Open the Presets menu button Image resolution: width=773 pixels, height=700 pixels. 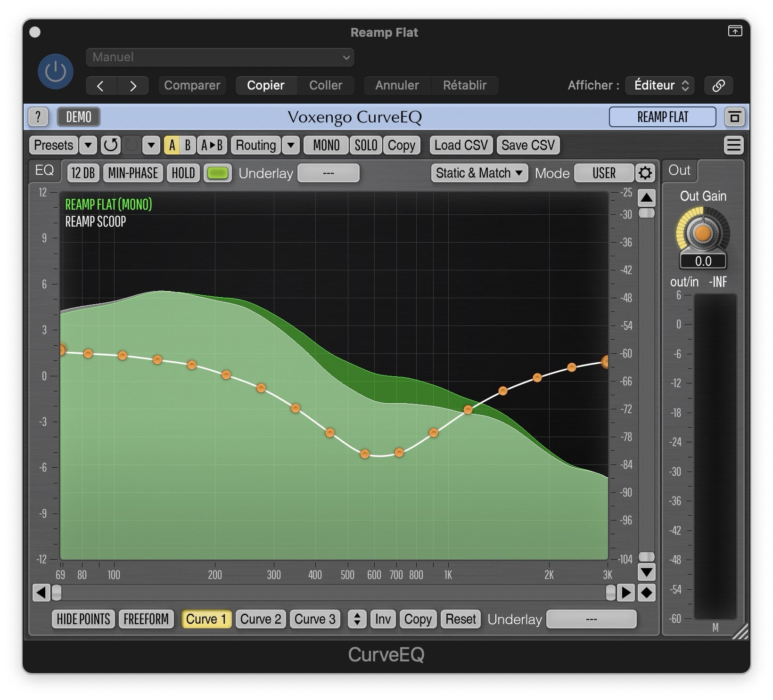[54, 145]
